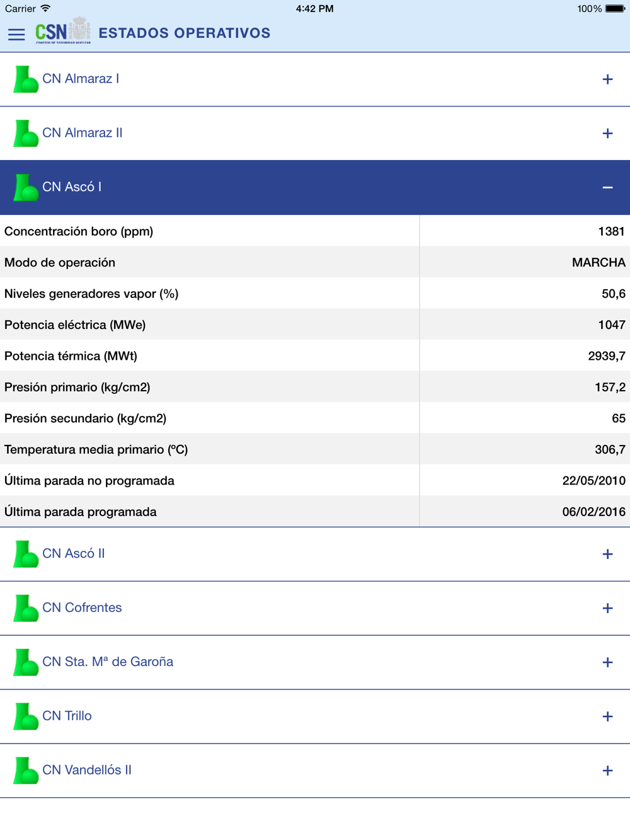Collapse CN Ascó I with minus sign
630x840 pixels.
pyautogui.click(x=607, y=188)
